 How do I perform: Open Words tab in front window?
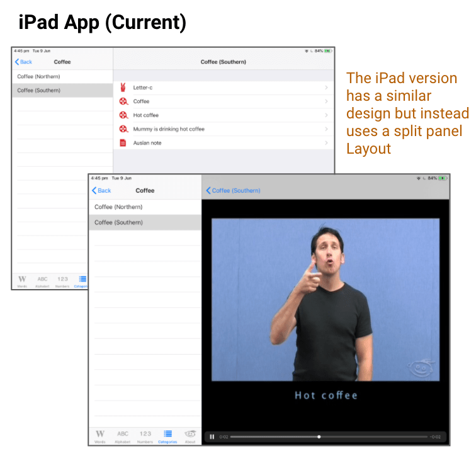pyautogui.click(x=100, y=436)
